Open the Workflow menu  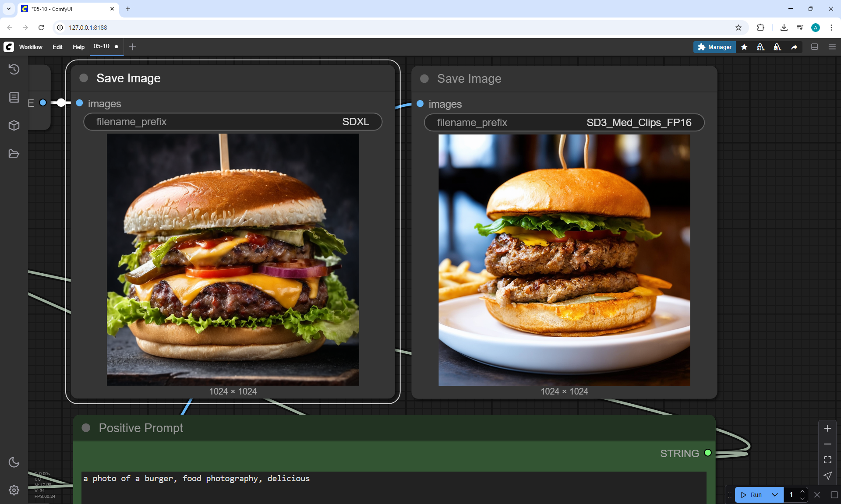(x=31, y=47)
